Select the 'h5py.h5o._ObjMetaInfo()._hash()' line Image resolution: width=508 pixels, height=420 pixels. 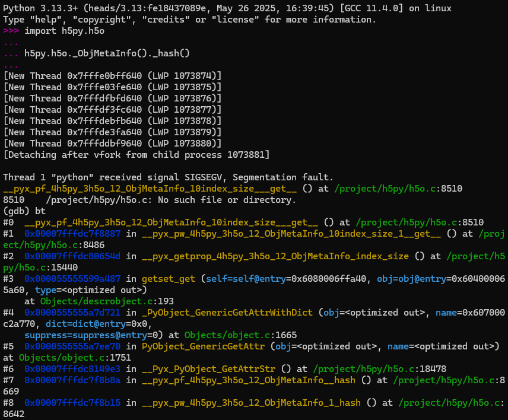click(107, 53)
